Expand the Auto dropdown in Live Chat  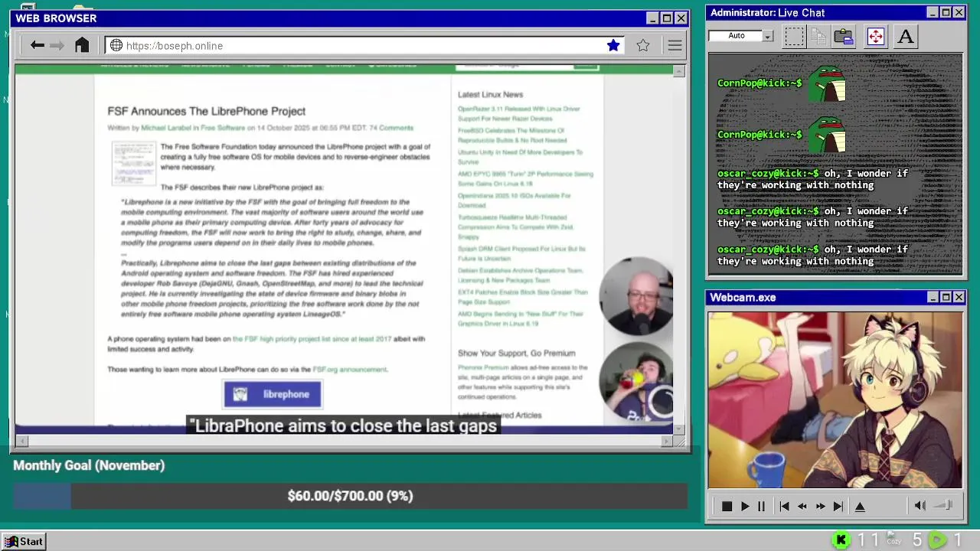768,36
